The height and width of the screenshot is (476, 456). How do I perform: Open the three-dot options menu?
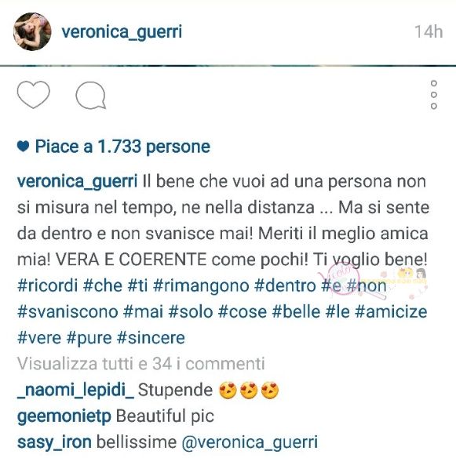click(434, 95)
